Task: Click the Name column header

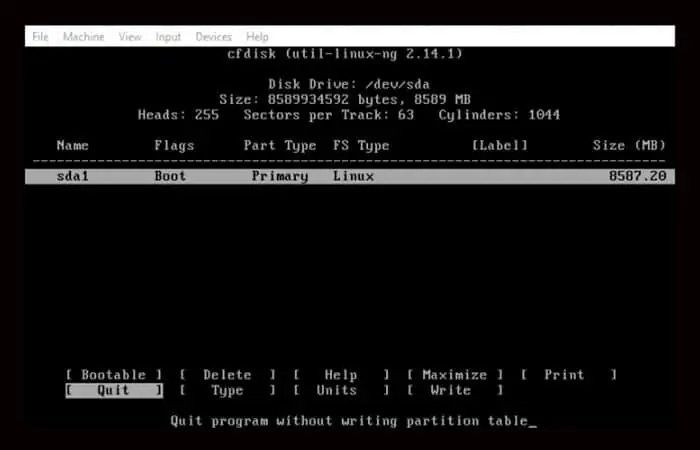Action: 73,146
